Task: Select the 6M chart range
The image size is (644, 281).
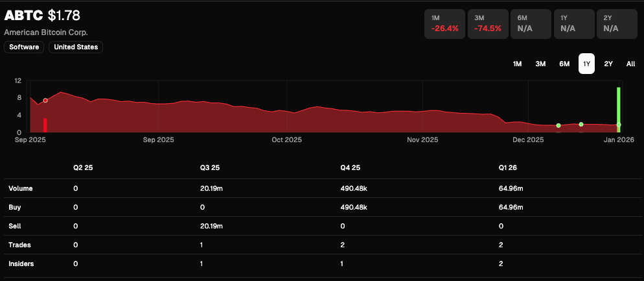Action: click(x=564, y=64)
